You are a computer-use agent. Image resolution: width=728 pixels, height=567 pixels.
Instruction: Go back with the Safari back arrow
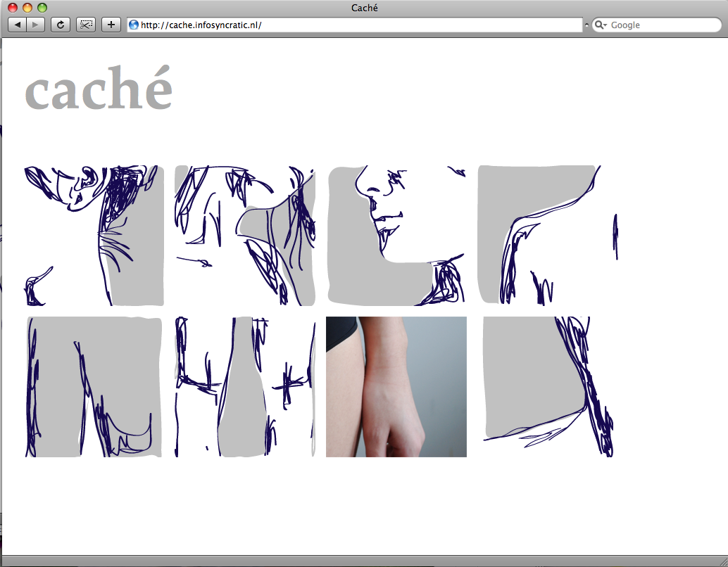17,25
